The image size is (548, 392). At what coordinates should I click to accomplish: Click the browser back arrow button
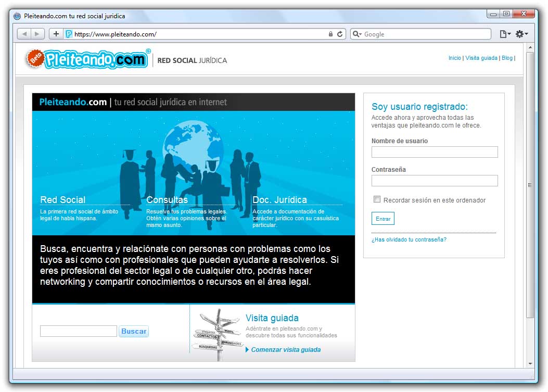(24, 34)
